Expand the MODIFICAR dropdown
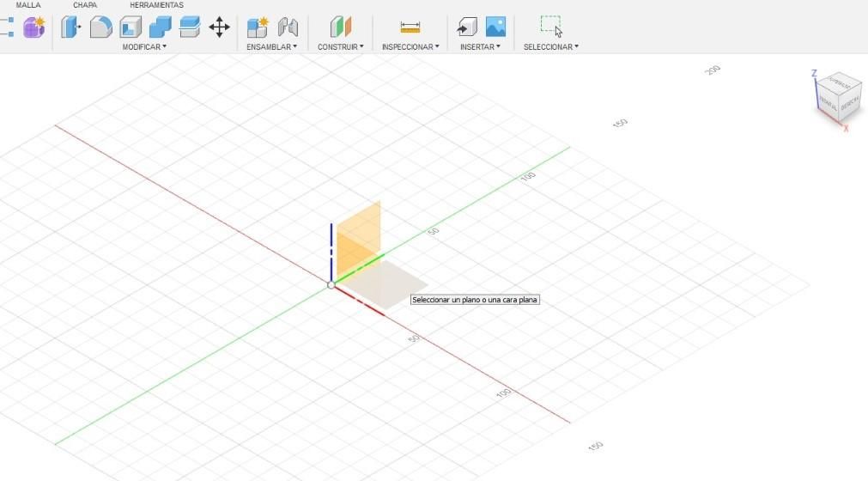868x481 pixels. (x=144, y=47)
